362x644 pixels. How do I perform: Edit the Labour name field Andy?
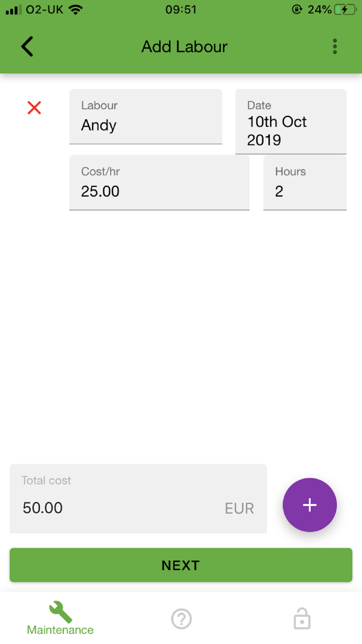coord(146,117)
